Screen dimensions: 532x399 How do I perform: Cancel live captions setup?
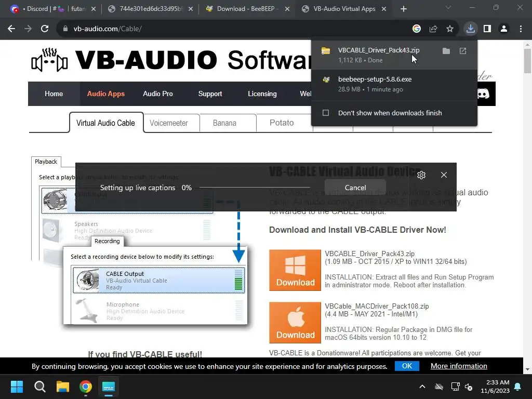coord(355,188)
